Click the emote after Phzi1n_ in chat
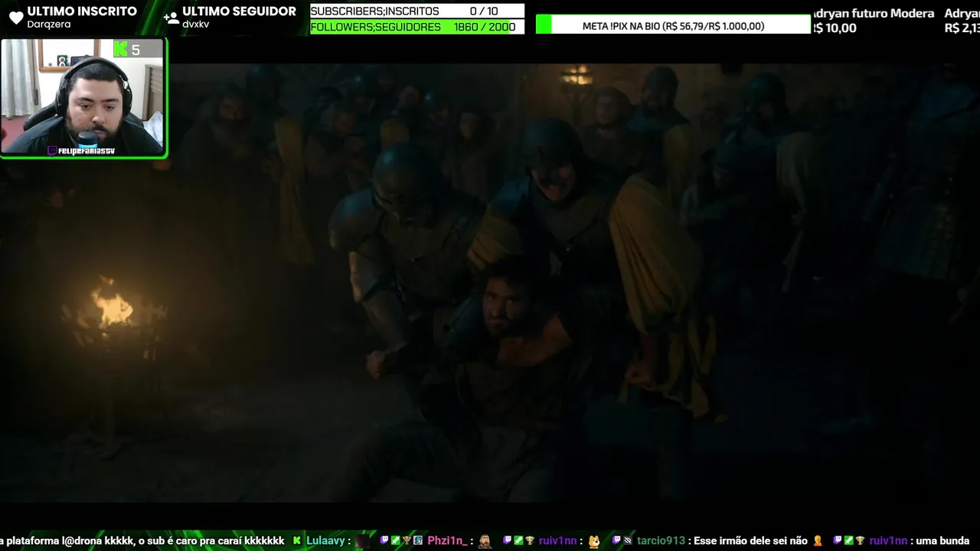 [x=485, y=541]
